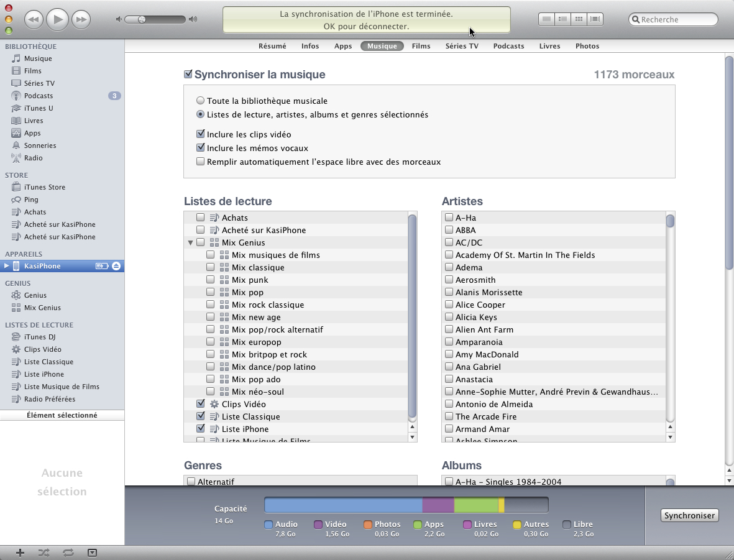
Task: Open iTunes U library
Action: coord(39,108)
